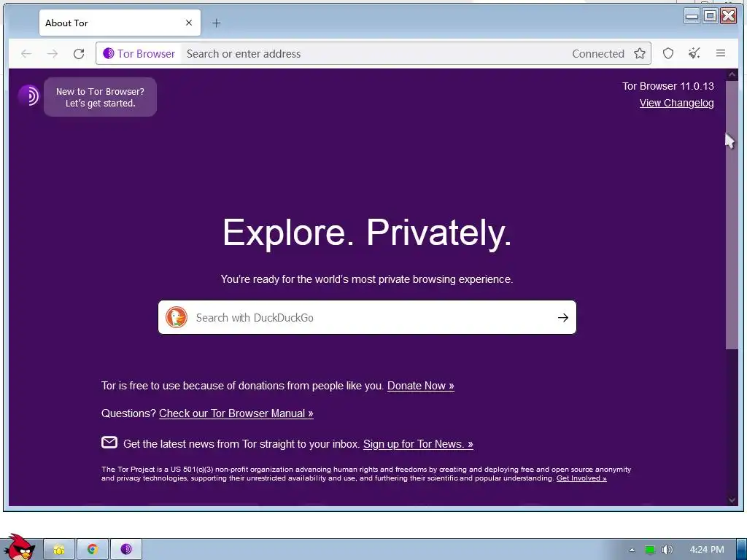Minimize the Tor Browser window
747x560 pixels.
pyautogui.click(x=692, y=16)
